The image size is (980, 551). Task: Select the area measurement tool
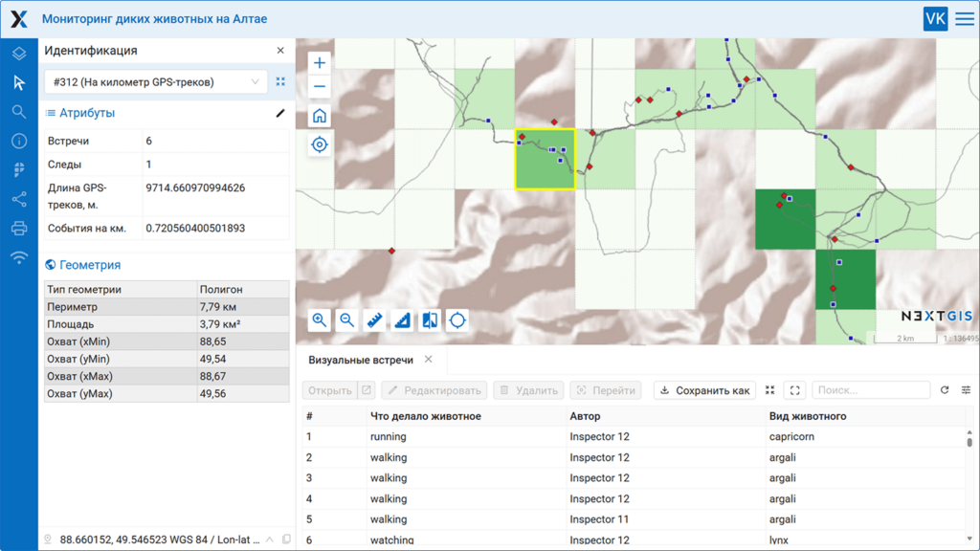coord(402,320)
